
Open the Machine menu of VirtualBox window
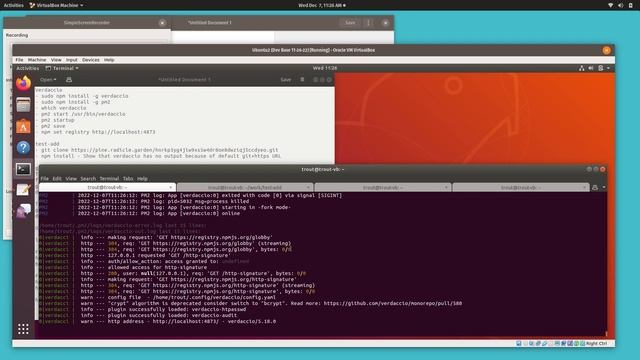click(x=37, y=60)
